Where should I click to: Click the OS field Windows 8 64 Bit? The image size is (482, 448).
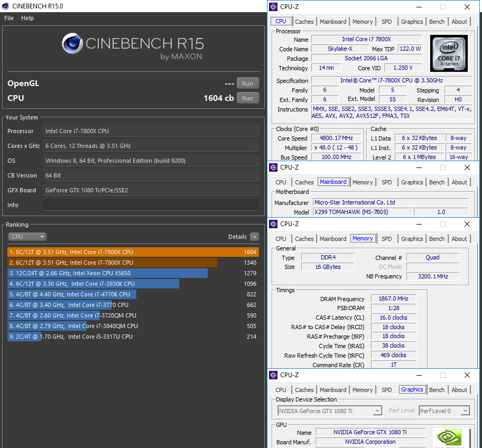pyautogui.click(x=151, y=161)
